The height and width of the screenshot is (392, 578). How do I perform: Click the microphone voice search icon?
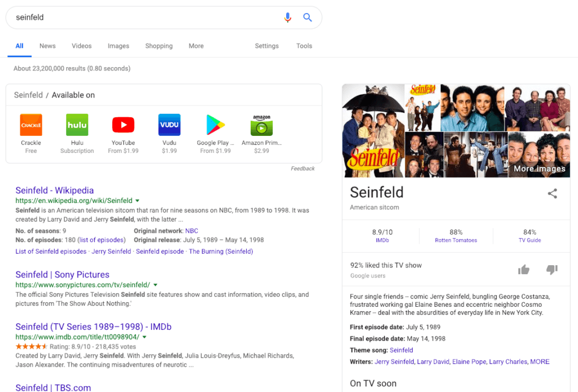tap(287, 17)
